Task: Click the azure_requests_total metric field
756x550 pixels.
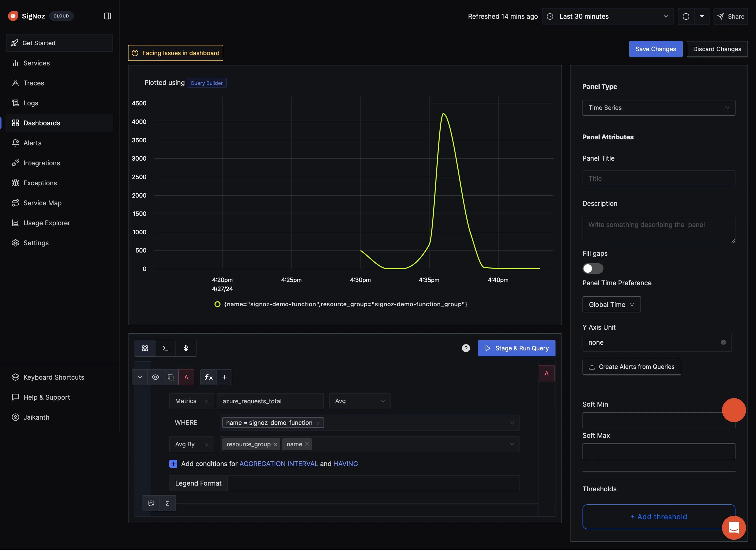Action: tap(270, 401)
